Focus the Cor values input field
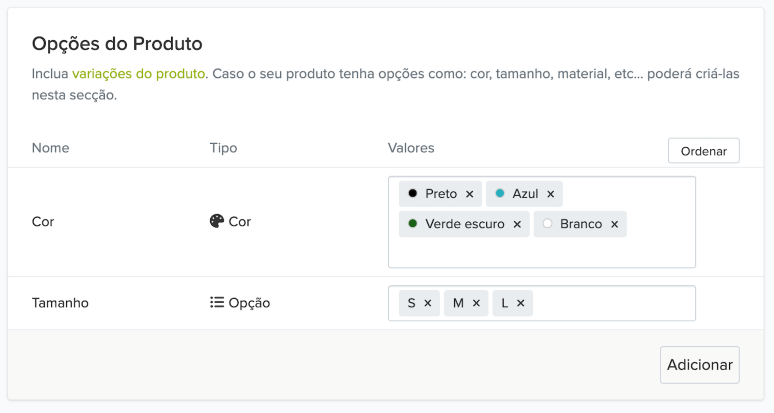The width and height of the screenshot is (774, 413). [540, 252]
